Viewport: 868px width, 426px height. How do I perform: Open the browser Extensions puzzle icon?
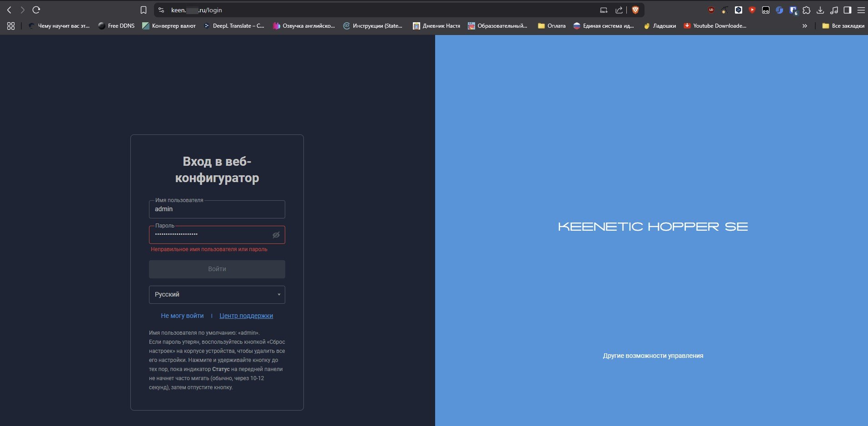point(807,10)
